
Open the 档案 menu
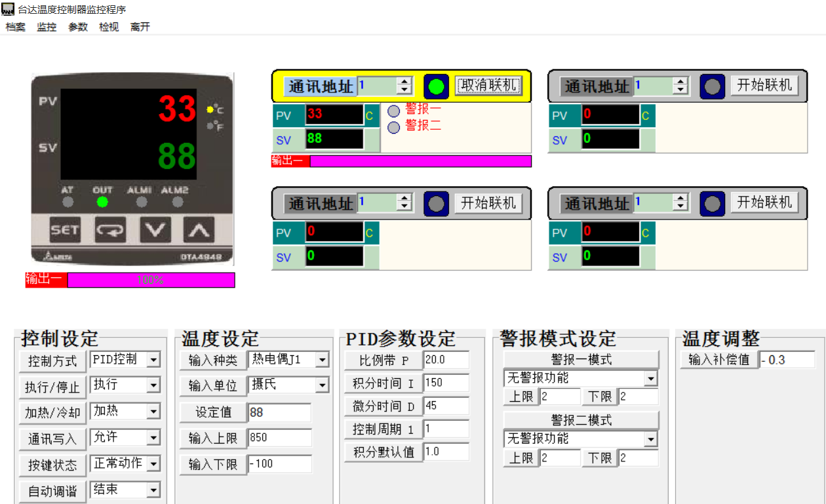[15, 27]
